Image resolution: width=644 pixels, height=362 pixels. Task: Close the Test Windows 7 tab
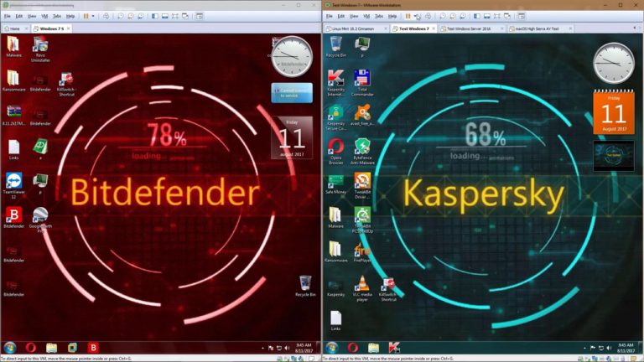(434, 28)
